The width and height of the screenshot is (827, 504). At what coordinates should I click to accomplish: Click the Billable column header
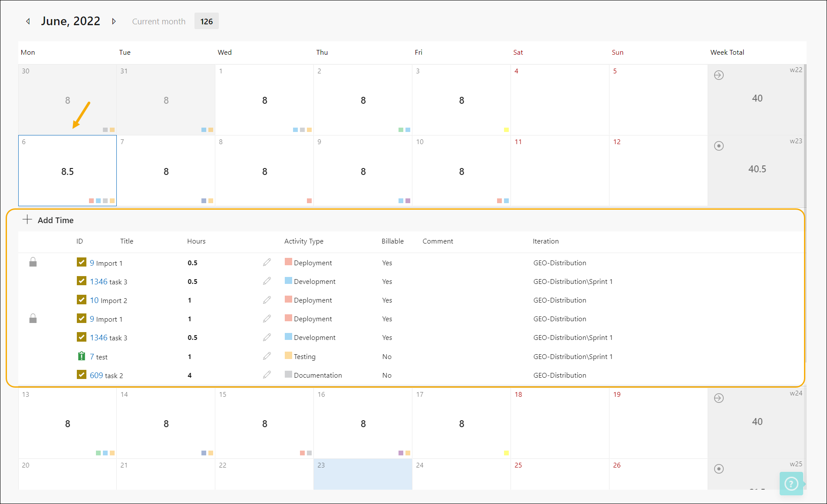392,241
